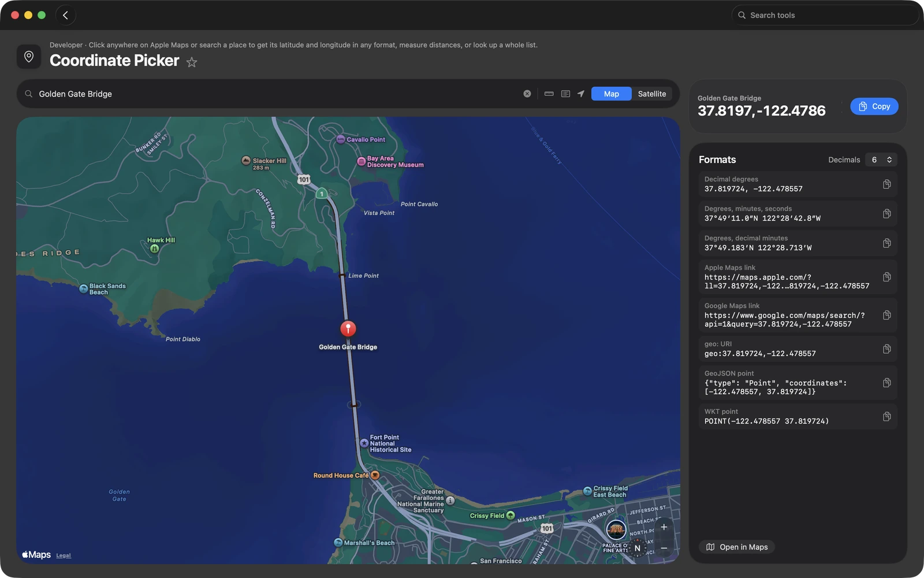Image resolution: width=924 pixels, height=578 pixels.
Task: Select the ruler measure distance tool
Action: tap(549, 94)
